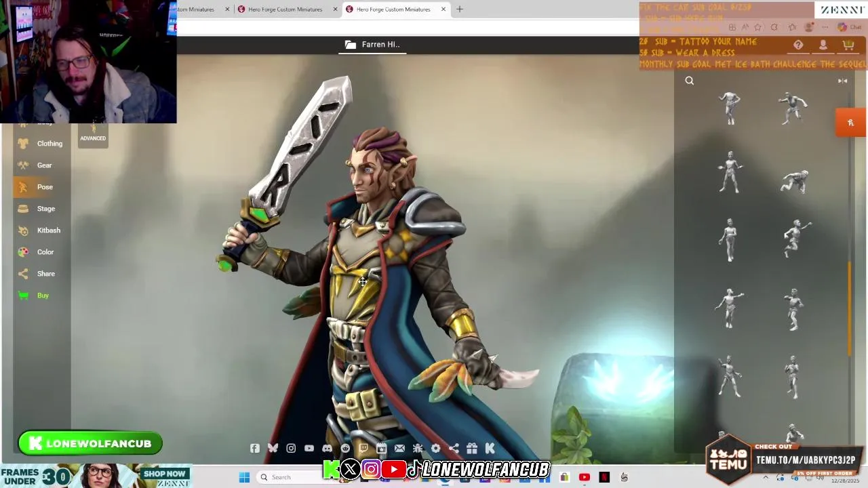Click the Kickstarter K icon in footer

pos(490,448)
